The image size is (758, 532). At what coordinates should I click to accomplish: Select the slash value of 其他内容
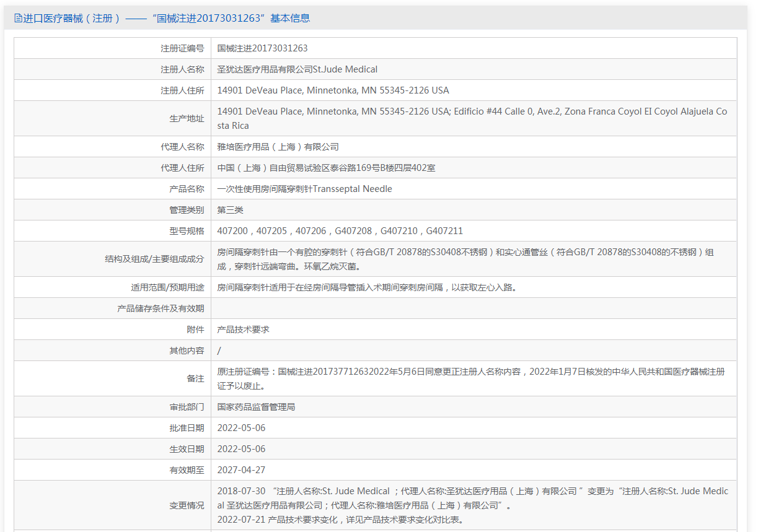[x=219, y=351]
